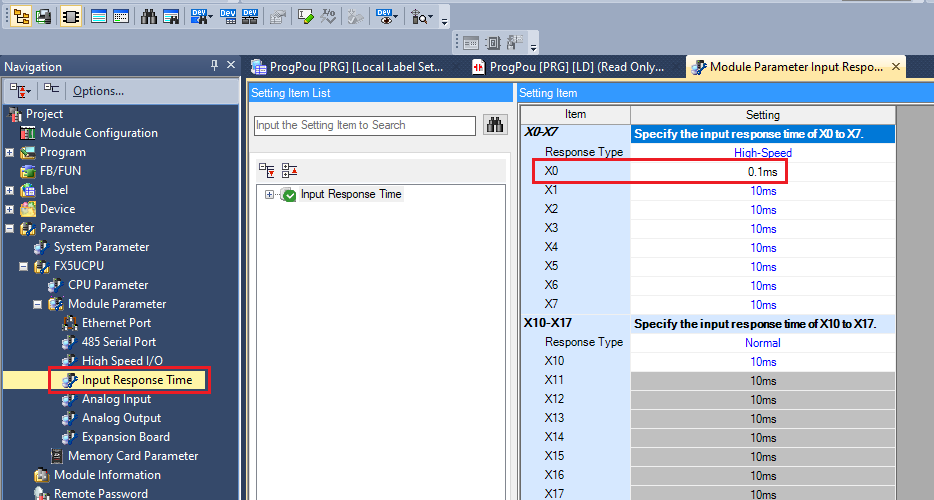This screenshot has height=500, width=934.
Task: Expand the Program tree node
Action: pos(10,153)
